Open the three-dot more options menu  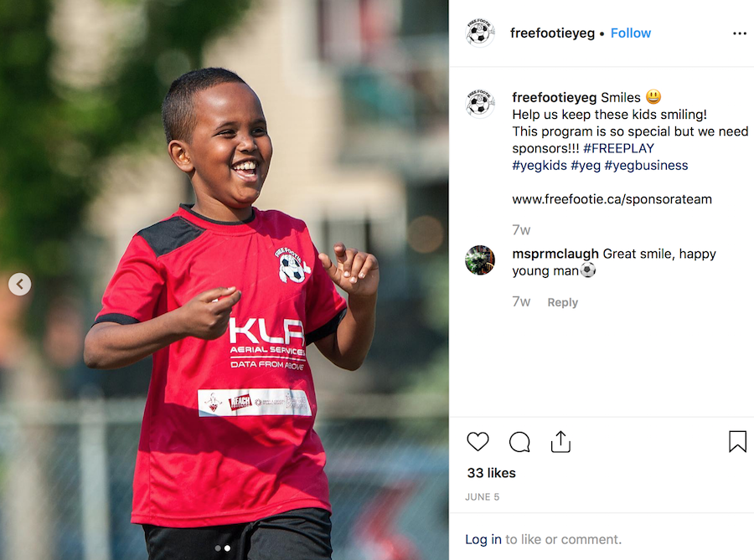[740, 33]
